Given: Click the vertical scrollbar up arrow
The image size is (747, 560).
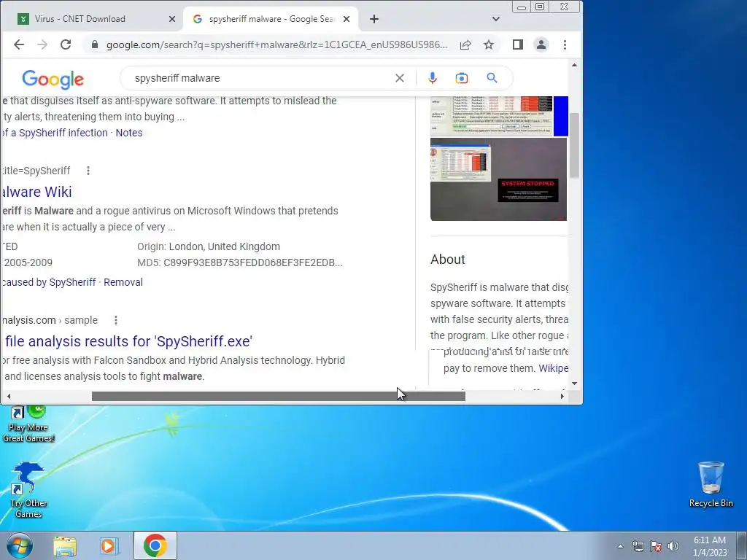Looking at the screenshot, I should pyautogui.click(x=575, y=65).
